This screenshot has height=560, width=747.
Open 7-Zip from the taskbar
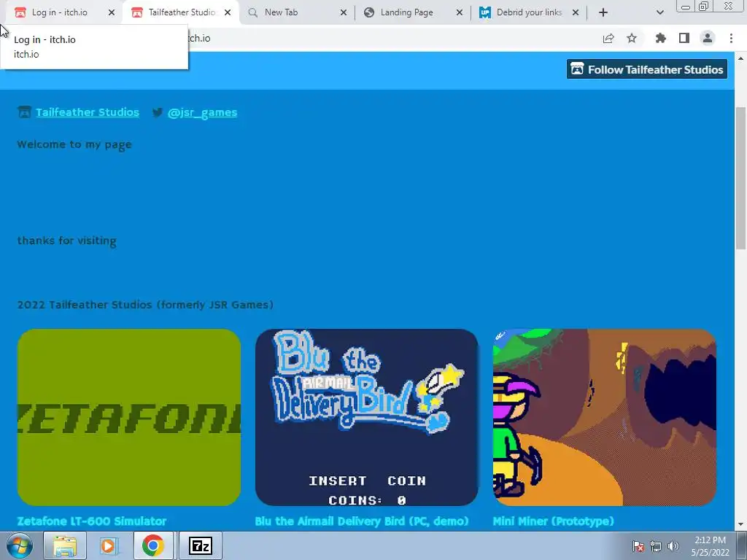200,545
